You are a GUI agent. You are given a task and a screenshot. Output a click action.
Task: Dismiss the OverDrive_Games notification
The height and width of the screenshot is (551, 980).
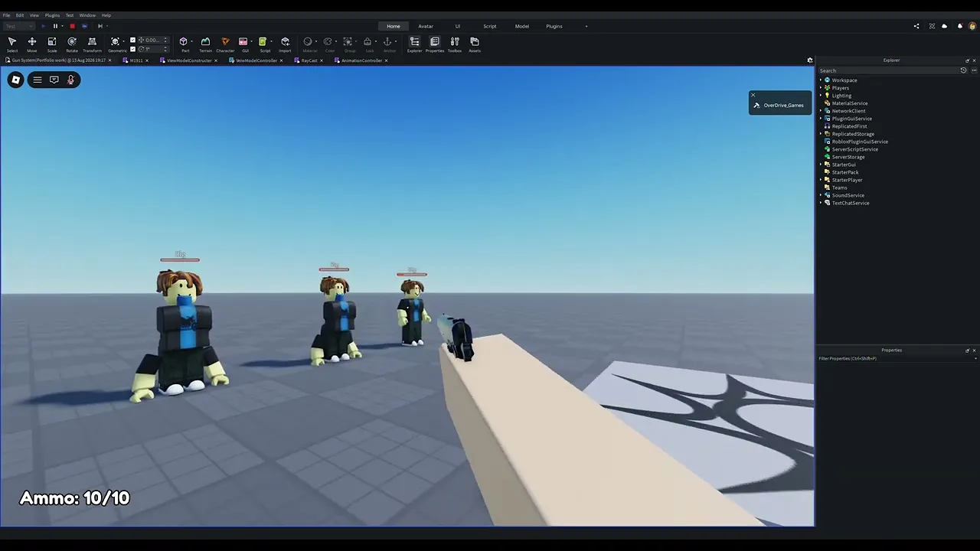[x=753, y=96]
